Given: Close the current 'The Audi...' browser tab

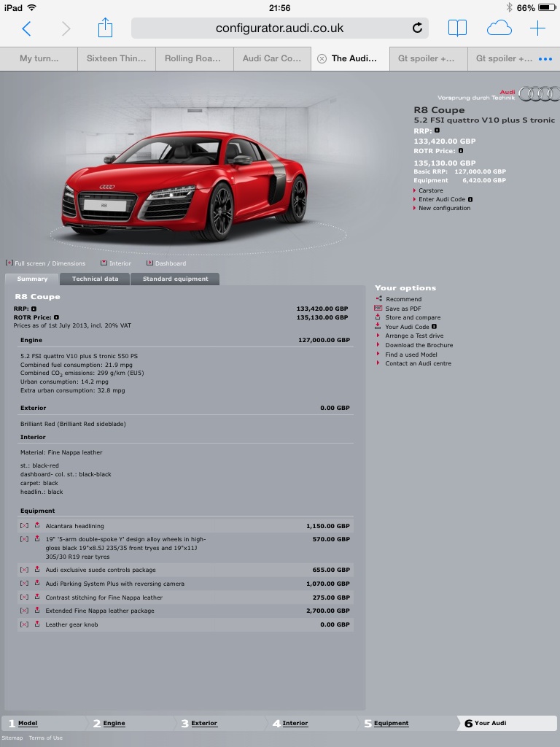Looking at the screenshot, I should tap(322, 58).
